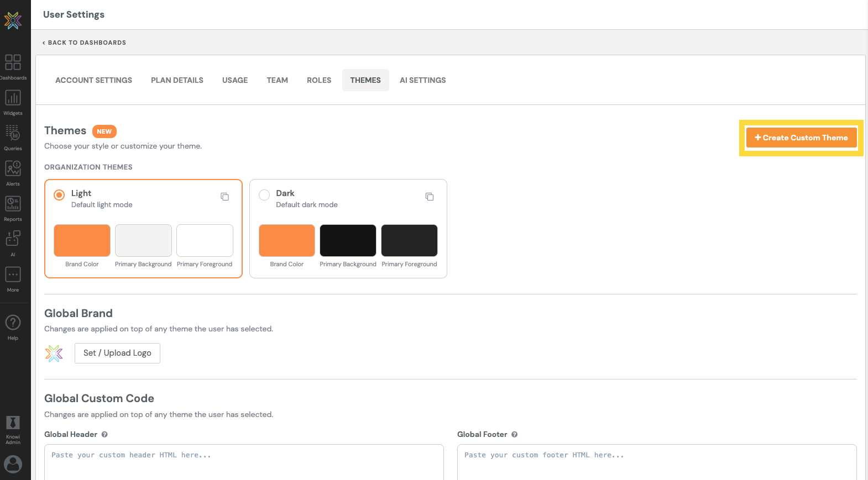Open the Widgets sidebar icon
868x480 pixels.
pyautogui.click(x=13, y=98)
